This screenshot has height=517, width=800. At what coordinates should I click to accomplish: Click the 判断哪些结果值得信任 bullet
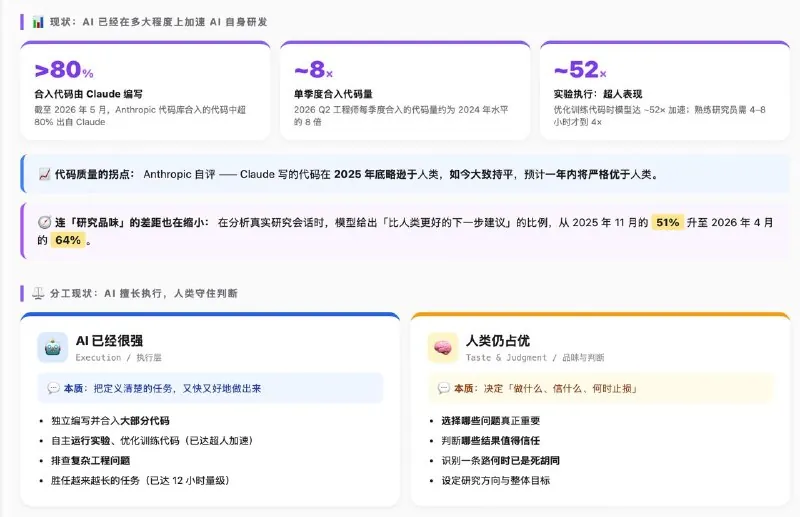point(490,440)
